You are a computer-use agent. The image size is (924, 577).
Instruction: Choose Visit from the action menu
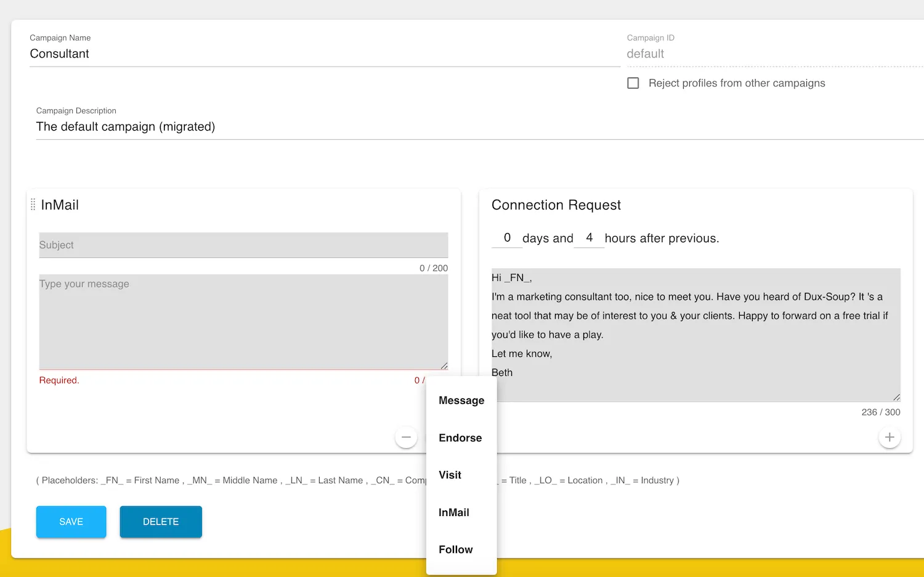click(x=461, y=475)
